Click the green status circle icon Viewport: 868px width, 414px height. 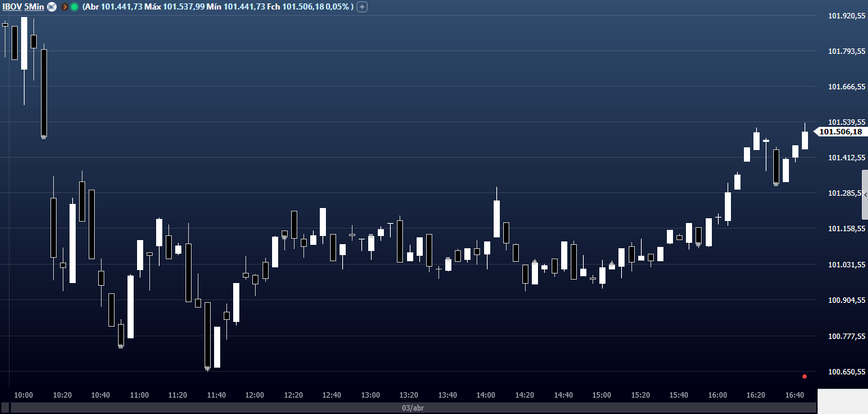74,7
